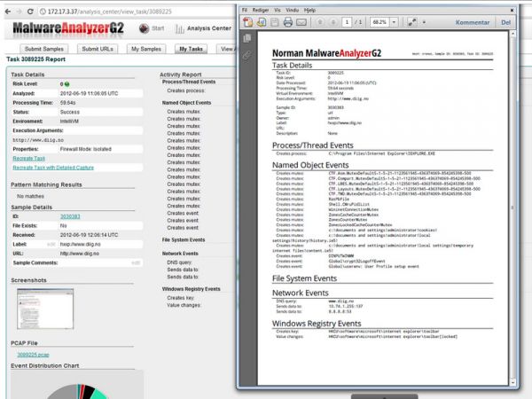The width and height of the screenshot is (532, 399).
Task: Click the browser address bar URL
Action: pyautogui.click(x=110, y=12)
